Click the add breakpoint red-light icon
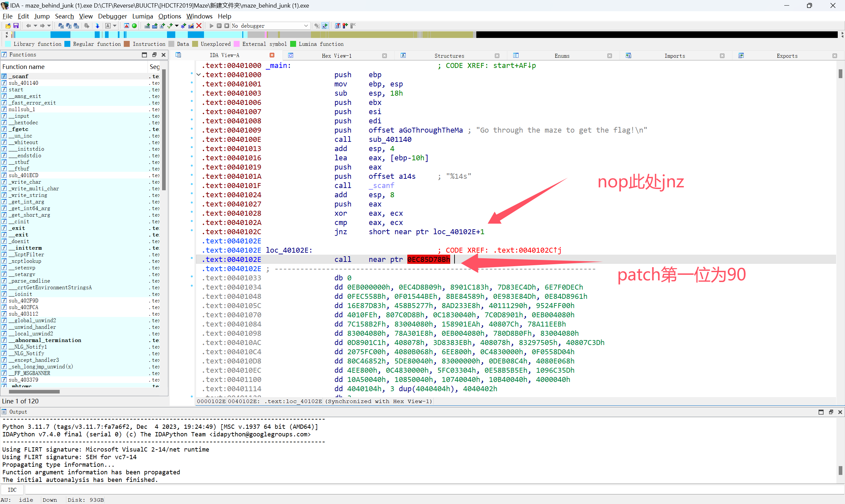Screen dimensions: 845x504 point(345,25)
